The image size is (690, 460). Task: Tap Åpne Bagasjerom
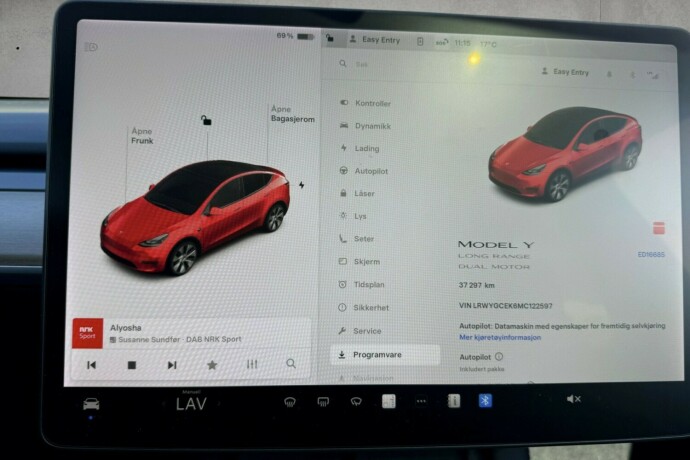click(292, 114)
